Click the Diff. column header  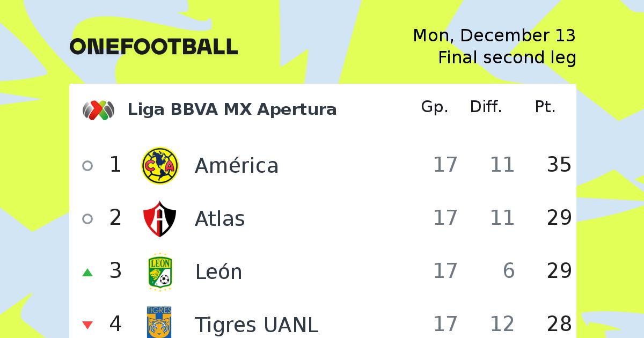point(486,107)
